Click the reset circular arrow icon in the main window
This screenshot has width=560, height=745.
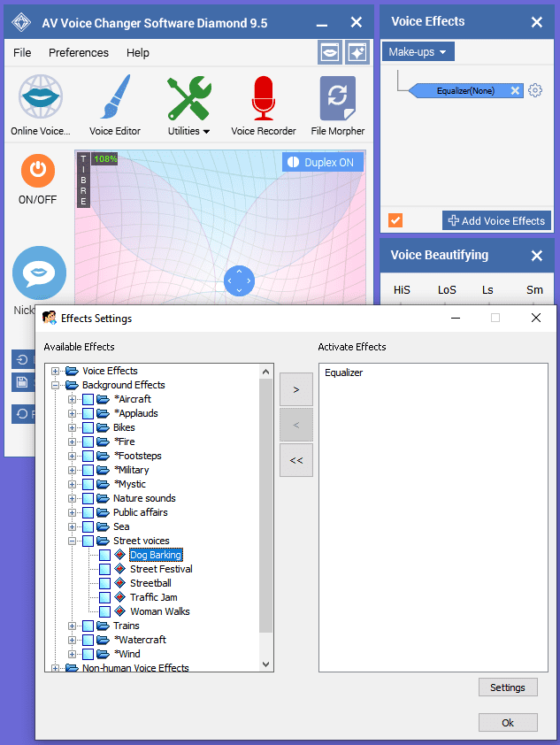(22, 414)
